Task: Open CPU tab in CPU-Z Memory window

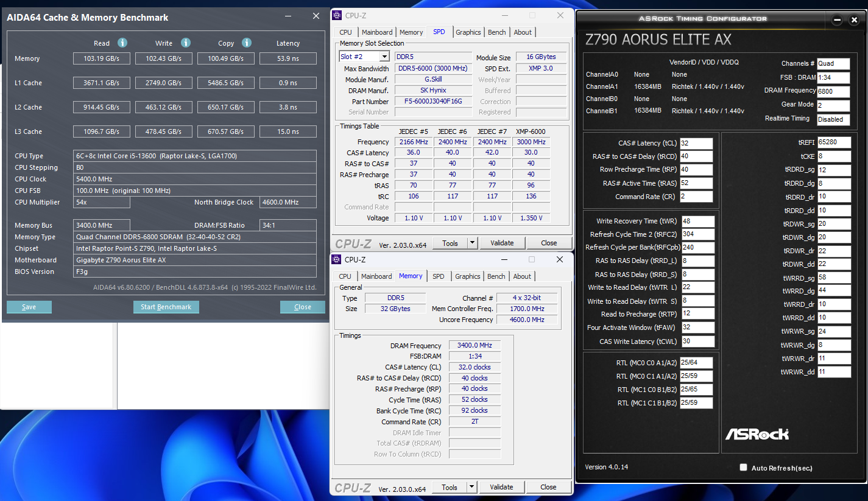Action: 345,276
